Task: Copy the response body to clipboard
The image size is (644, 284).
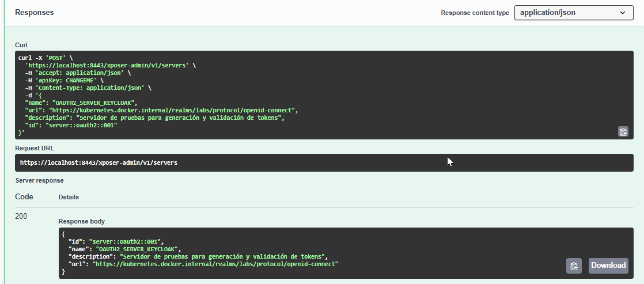Action: (574, 266)
